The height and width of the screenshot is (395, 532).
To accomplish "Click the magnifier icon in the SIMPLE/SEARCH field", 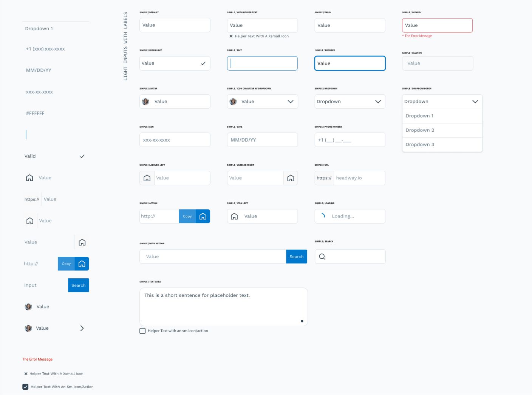I will tap(322, 256).
